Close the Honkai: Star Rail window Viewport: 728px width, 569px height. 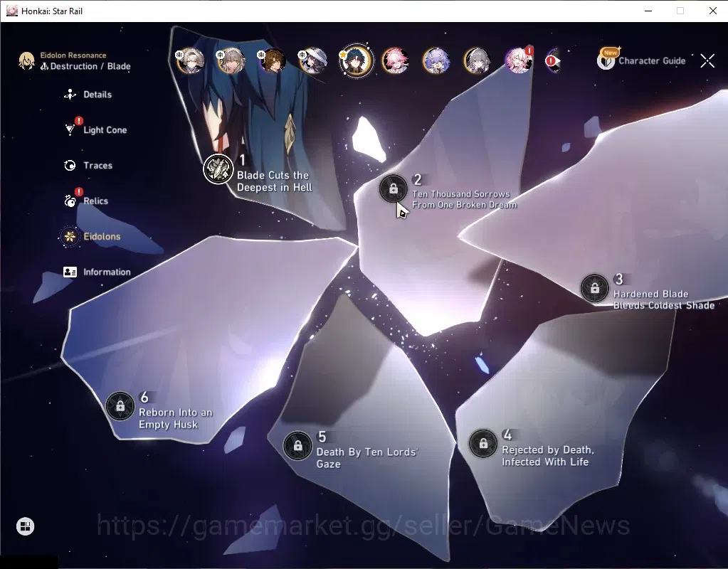[712, 11]
